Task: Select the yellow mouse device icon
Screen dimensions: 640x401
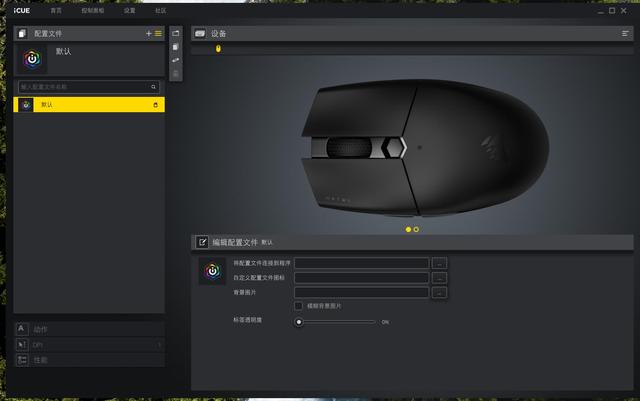Action: (x=218, y=49)
